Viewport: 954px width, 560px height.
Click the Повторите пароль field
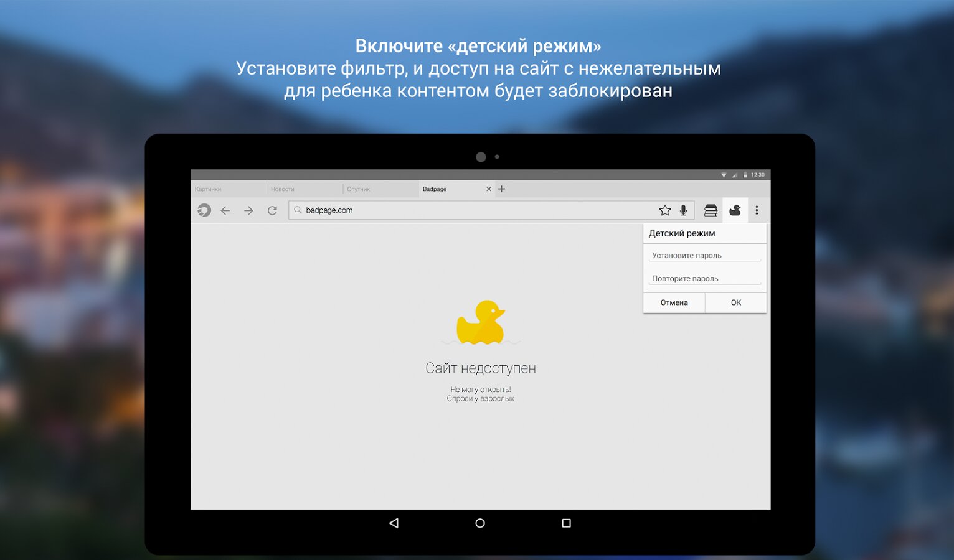[704, 279]
